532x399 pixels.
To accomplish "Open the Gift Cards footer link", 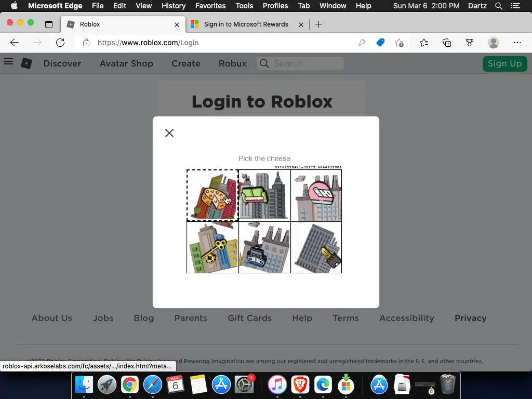I will pyautogui.click(x=250, y=318).
